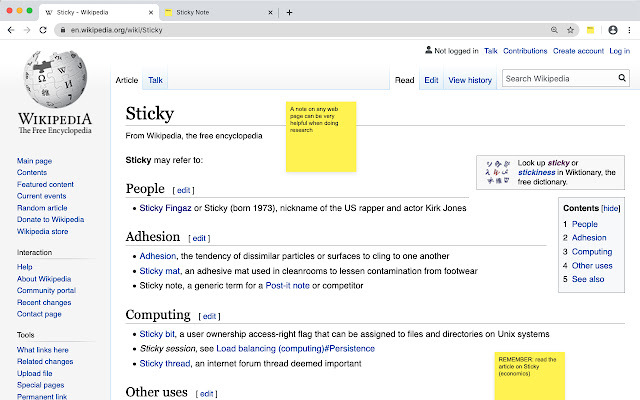The height and width of the screenshot is (400, 640).
Task: Click the Wiktionary logo icon
Action: 498,172
